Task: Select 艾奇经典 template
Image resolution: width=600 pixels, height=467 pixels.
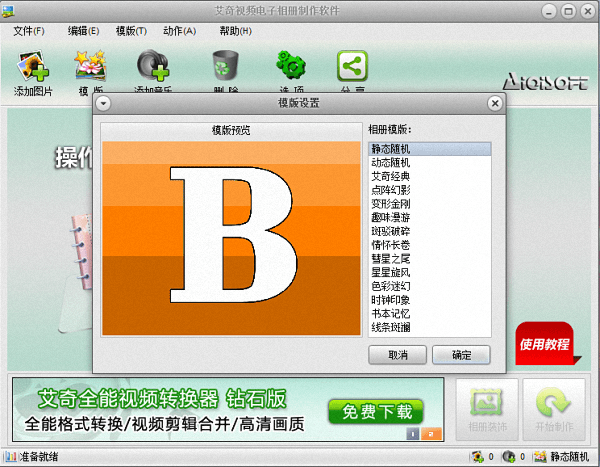Action: [x=430, y=176]
